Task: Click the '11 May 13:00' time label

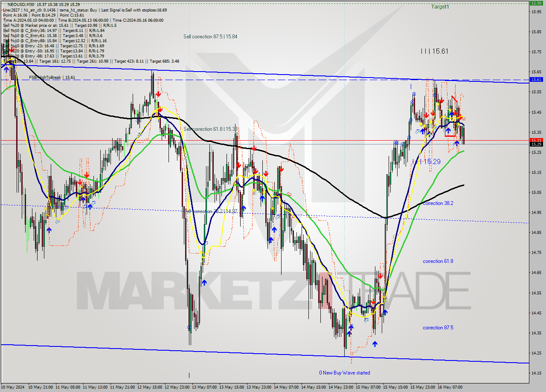Action: [96, 387]
